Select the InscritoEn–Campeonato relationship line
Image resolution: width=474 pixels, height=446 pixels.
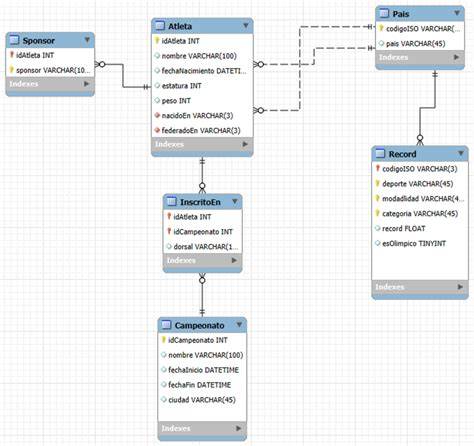tap(202, 295)
